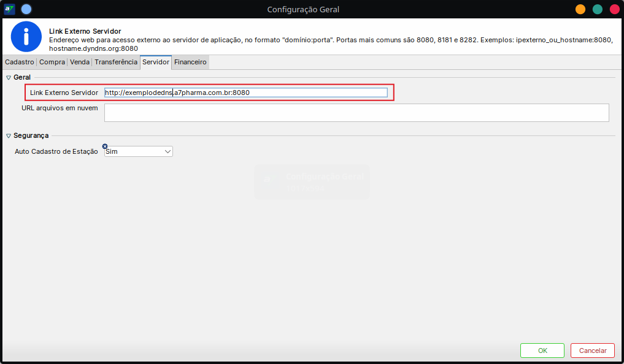Select the Venda tab
The width and height of the screenshot is (624, 364).
[x=79, y=62]
